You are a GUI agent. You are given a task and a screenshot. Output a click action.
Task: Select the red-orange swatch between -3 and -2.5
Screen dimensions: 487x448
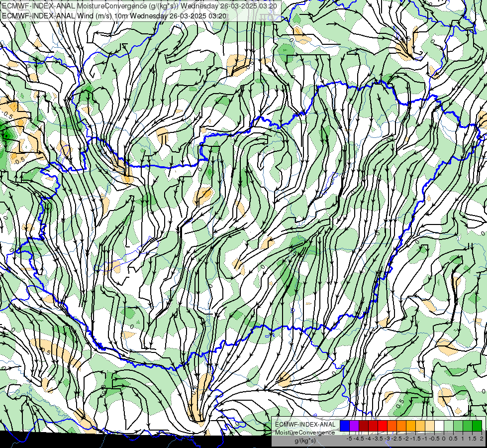(392, 426)
